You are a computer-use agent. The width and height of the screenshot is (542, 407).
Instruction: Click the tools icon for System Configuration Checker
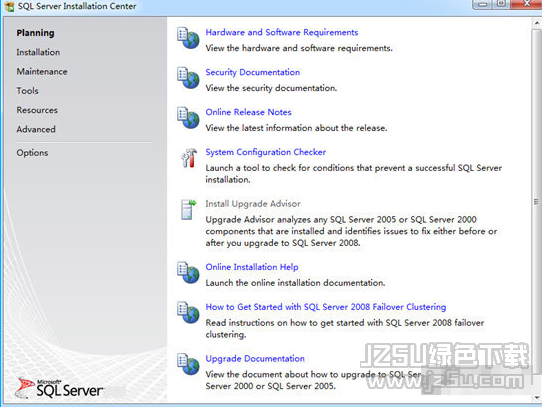click(189, 158)
